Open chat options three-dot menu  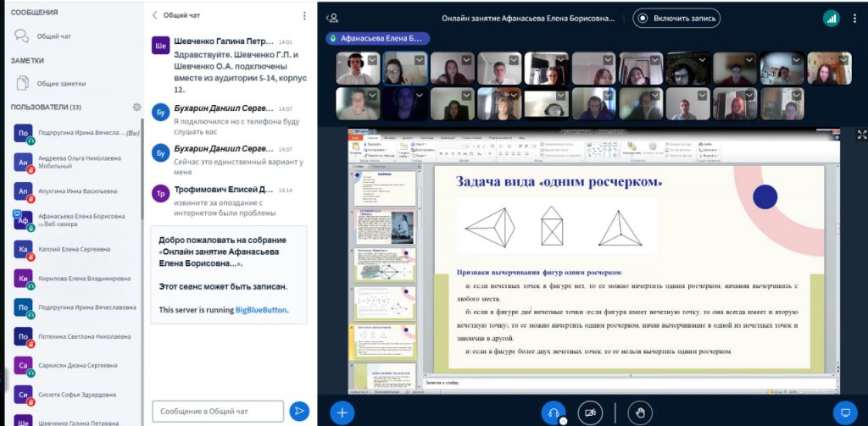pyautogui.click(x=304, y=15)
